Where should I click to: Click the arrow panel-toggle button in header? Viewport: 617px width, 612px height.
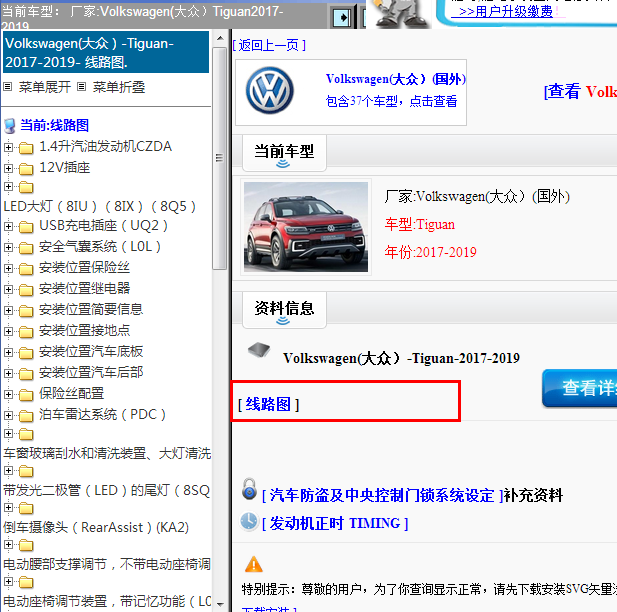point(341,18)
